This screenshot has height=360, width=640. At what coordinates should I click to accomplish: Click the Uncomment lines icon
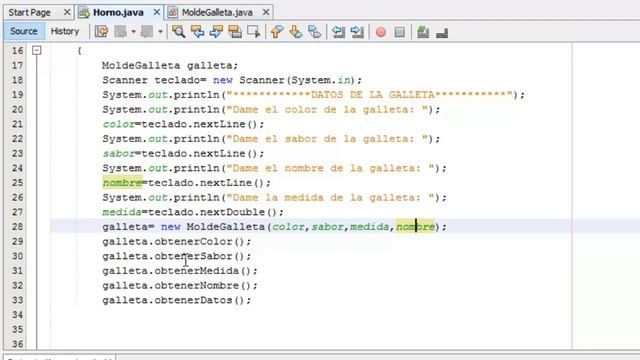click(442, 33)
